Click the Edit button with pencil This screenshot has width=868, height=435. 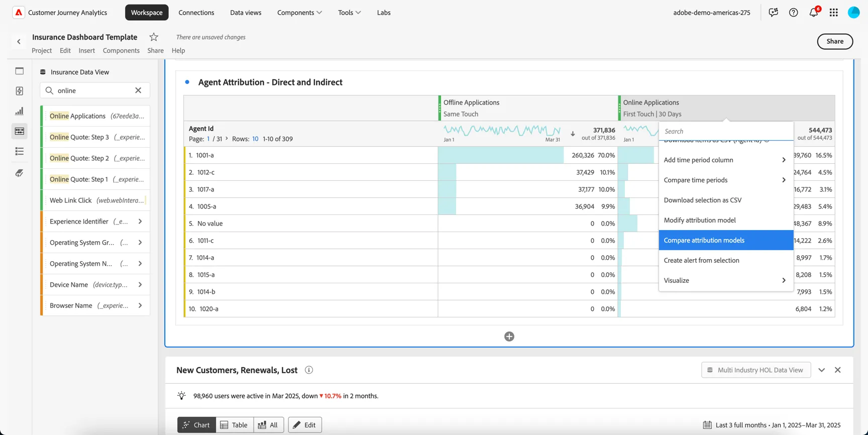point(305,425)
